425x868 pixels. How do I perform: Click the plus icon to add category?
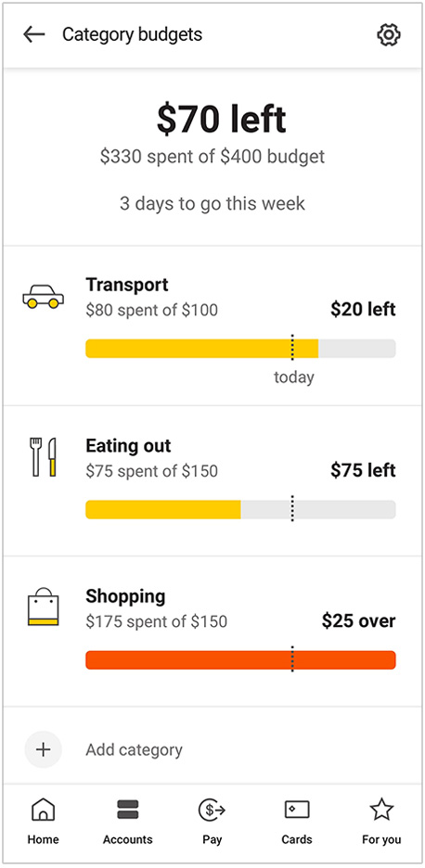point(44,749)
